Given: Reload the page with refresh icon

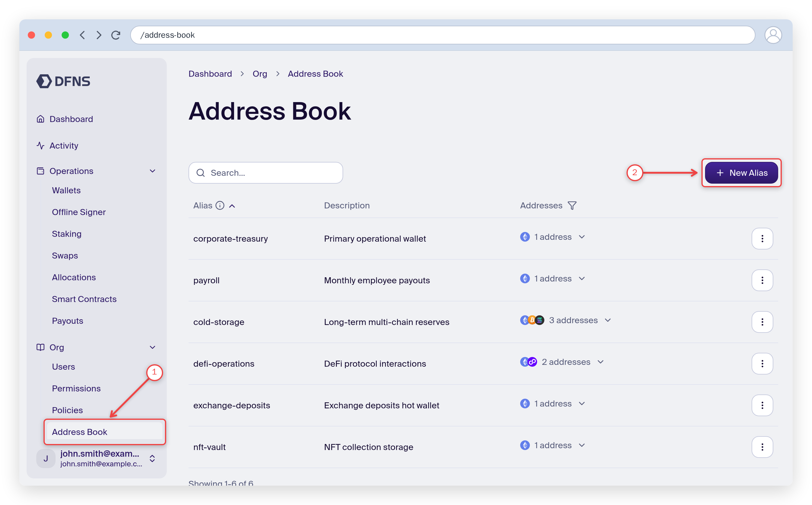Looking at the screenshot, I should coord(116,35).
